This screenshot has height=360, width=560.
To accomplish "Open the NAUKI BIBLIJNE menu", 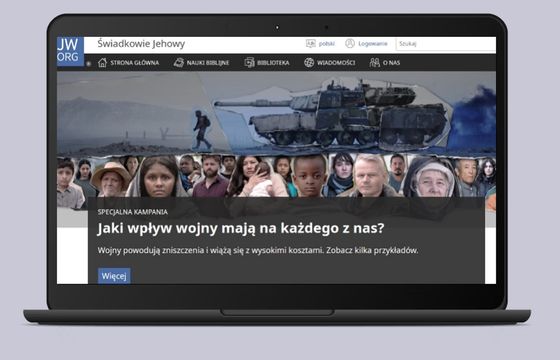I will [208, 63].
